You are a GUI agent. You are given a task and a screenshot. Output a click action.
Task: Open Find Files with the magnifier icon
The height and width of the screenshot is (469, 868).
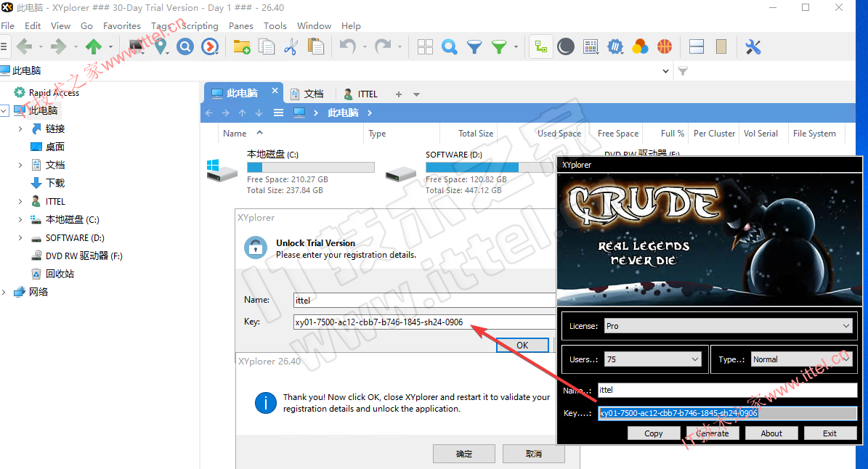click(x=449, y=46)
